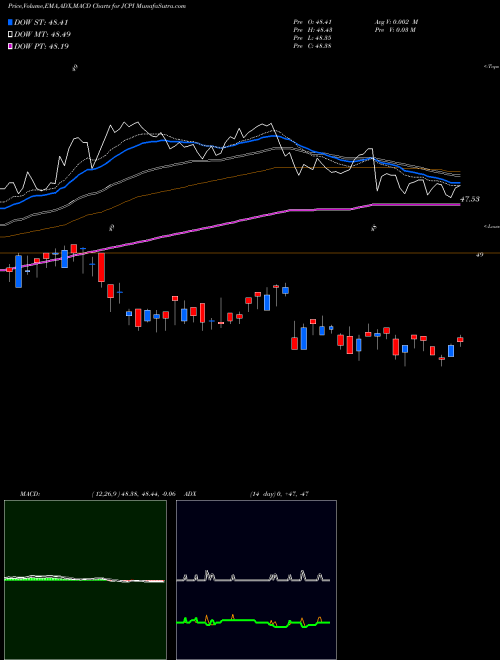Viewport: 500px width, 660px height.
Task: Click the ADX '(14 day) 0, +47, -47' text
Action: coord(279,494)
